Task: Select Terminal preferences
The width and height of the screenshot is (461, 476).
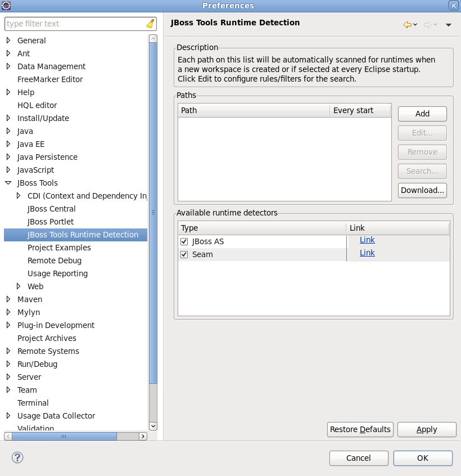Action: tap(33, 403)
